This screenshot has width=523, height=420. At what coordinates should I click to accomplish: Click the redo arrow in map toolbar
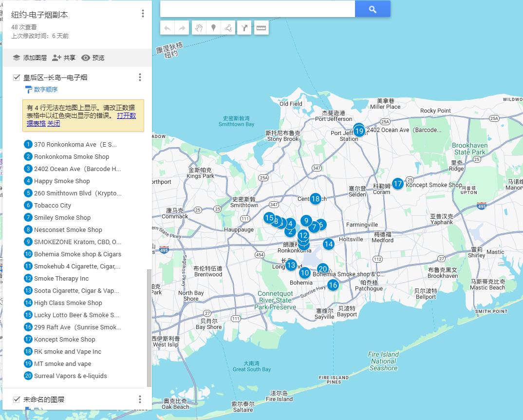[x=182, y=28]
